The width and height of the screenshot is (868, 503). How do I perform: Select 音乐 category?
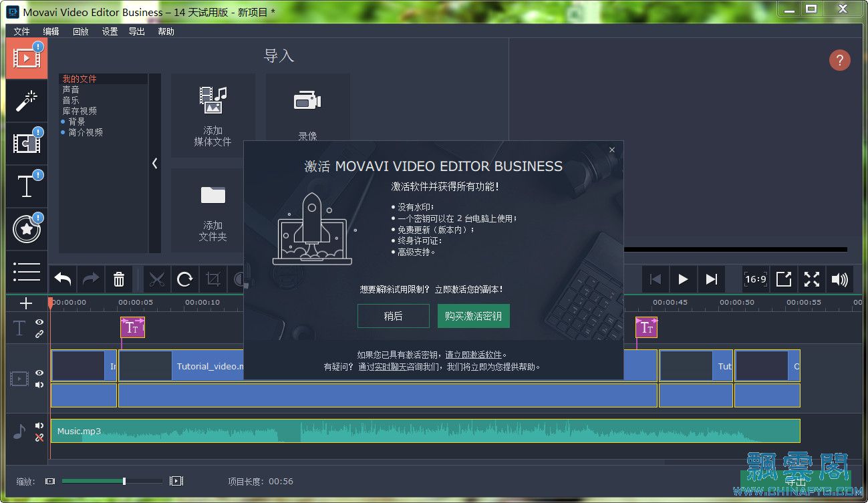pos(71,100)
